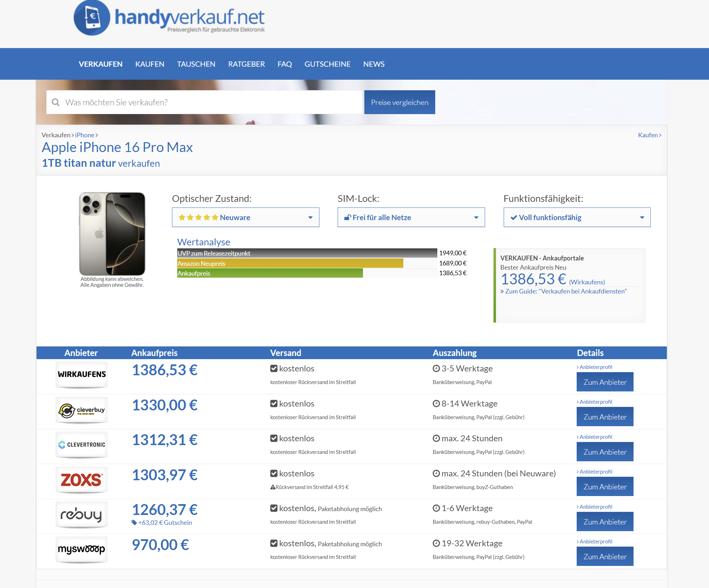The image size is (709, 588).
Task: Click the ZOXS provider logo
Action: click(x=81, y=480)
